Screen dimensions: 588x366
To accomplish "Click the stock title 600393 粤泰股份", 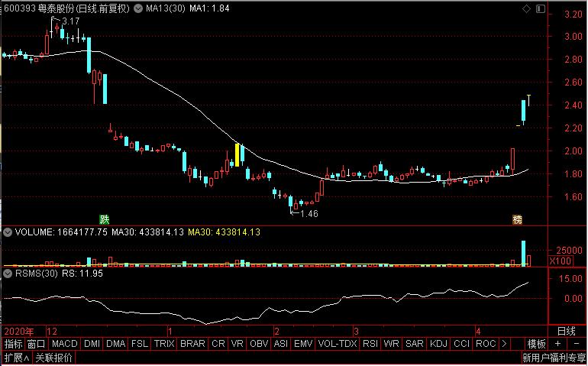I will 39,8.
